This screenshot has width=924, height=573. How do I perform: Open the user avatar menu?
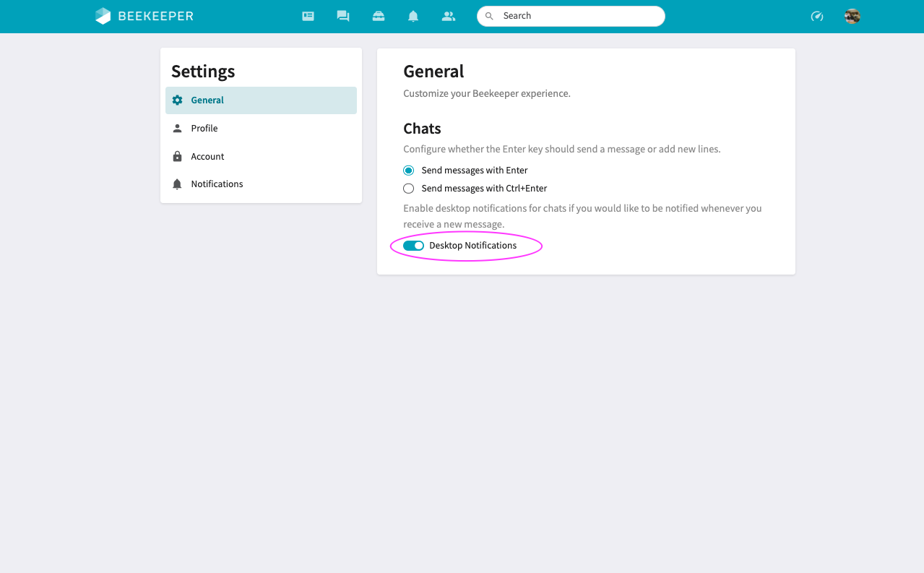point(852,16)
